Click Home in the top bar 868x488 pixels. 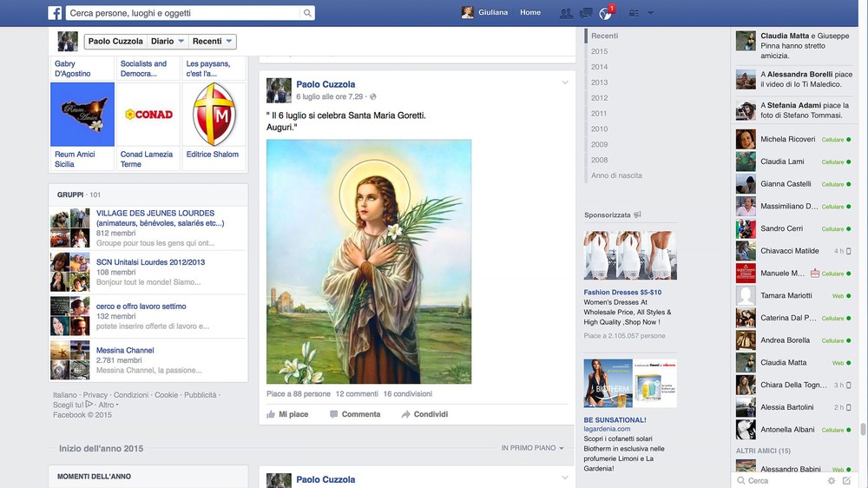(x=530, y=13)
